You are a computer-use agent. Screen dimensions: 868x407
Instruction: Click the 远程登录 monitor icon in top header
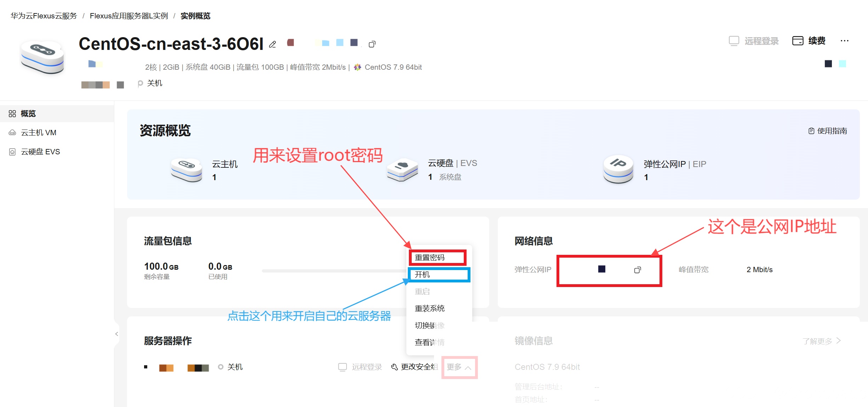(x=734, y=41)
